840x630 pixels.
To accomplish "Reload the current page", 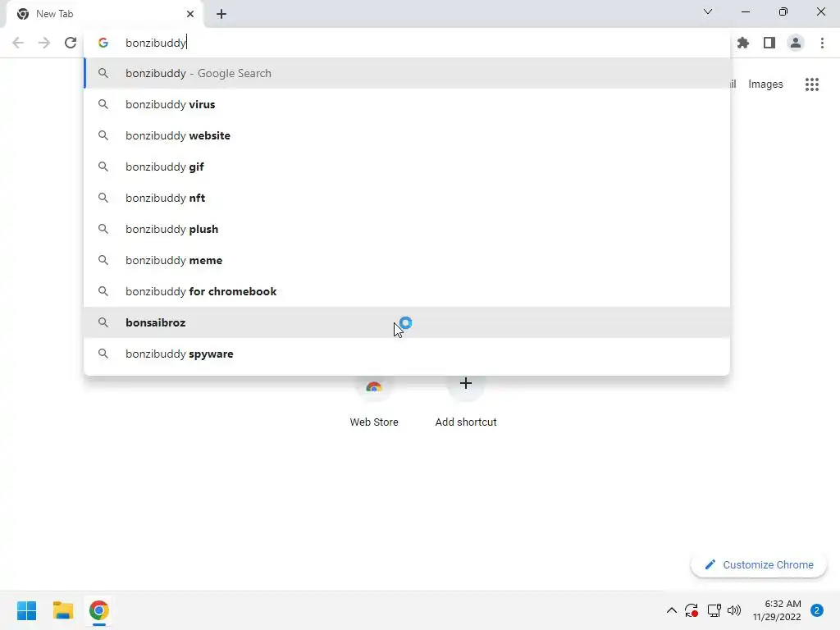I will click(x=71, y=43).
